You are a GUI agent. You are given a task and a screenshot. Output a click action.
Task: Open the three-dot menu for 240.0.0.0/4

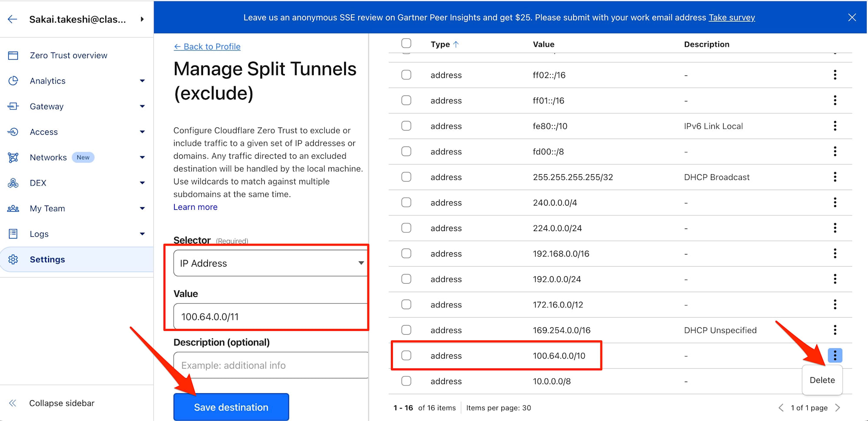[835, 202]
